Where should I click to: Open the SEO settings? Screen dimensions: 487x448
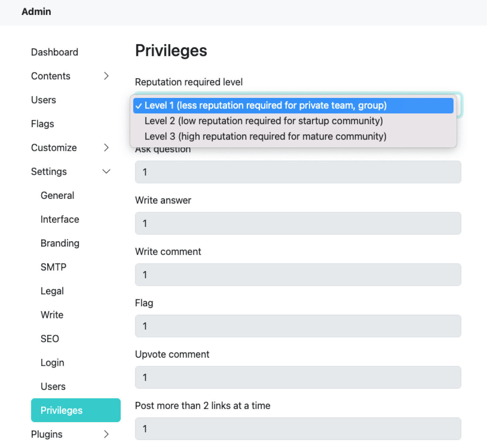(x=50, y=339)
